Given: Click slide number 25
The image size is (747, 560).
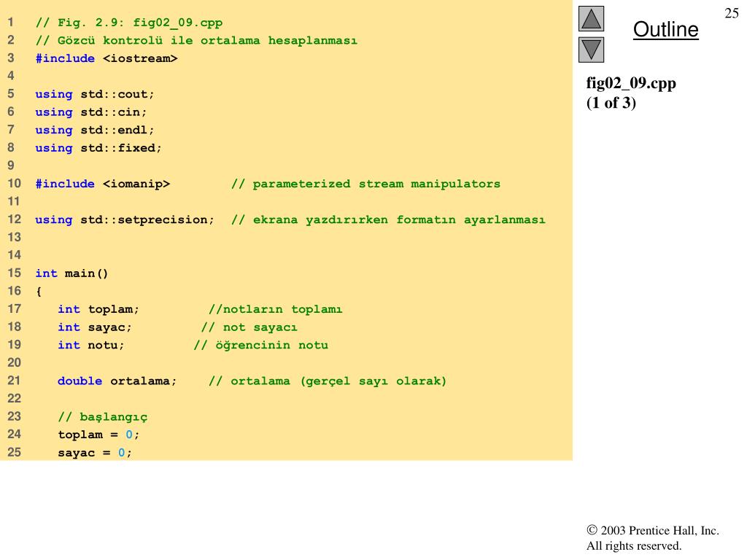Looking at the screenshot, I should point(731,13).
